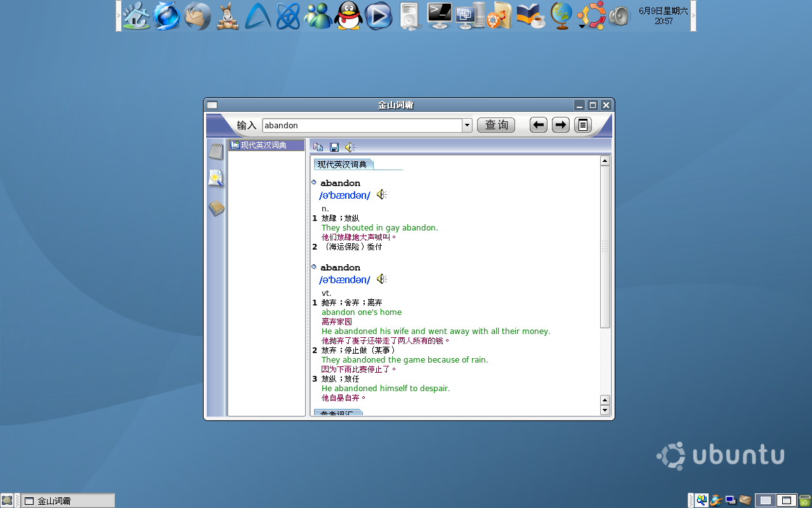Open the dictionary tray icon in bottom panel
Image resolution: width=812 pixels, height=508 pixels.
702,500
